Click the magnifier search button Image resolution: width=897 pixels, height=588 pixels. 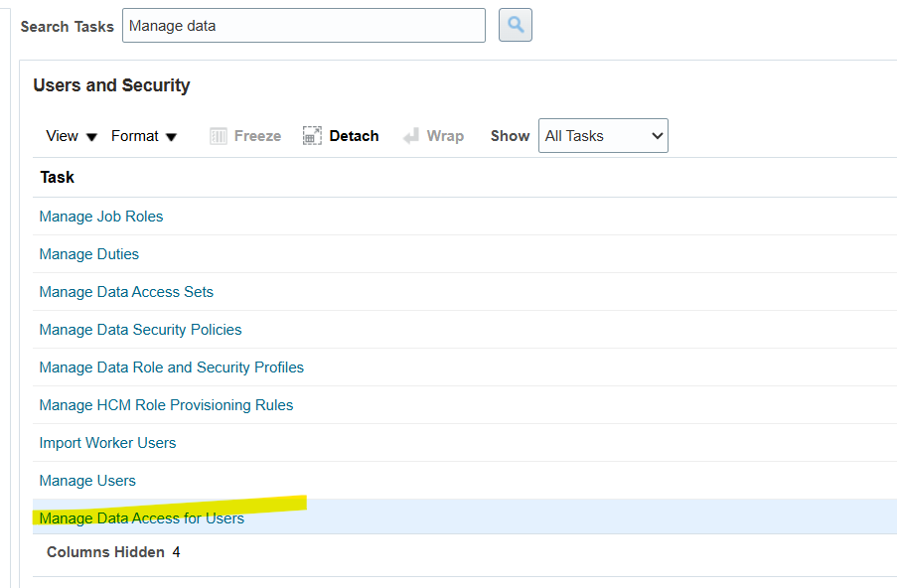coord(516,26)
